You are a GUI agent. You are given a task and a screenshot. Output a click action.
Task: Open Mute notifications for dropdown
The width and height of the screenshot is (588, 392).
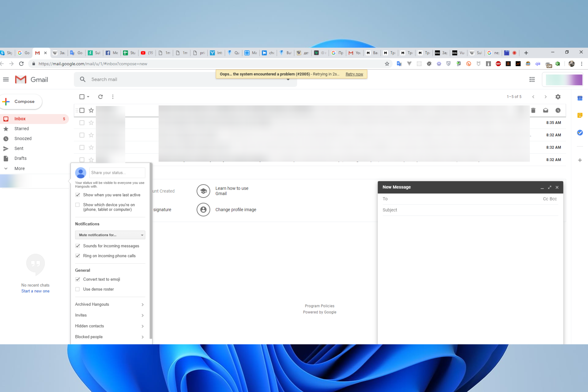pyautogui.click(x=110, y=235)
